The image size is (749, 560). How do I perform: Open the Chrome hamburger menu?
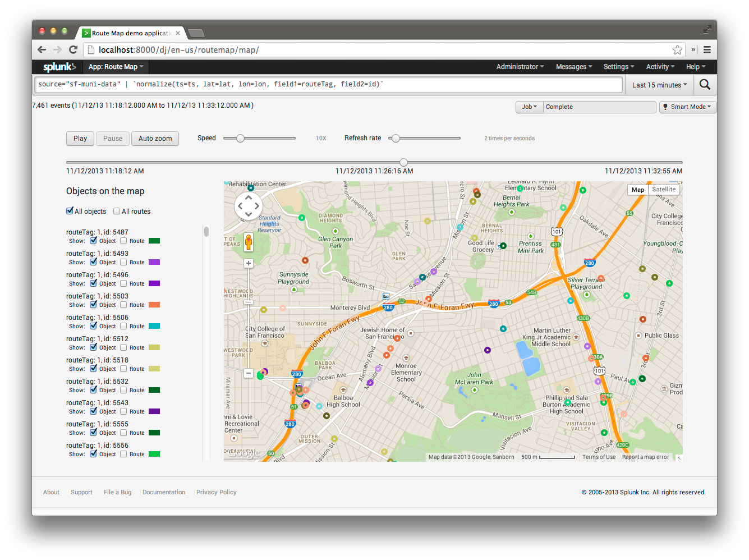(x=707, y=50)
